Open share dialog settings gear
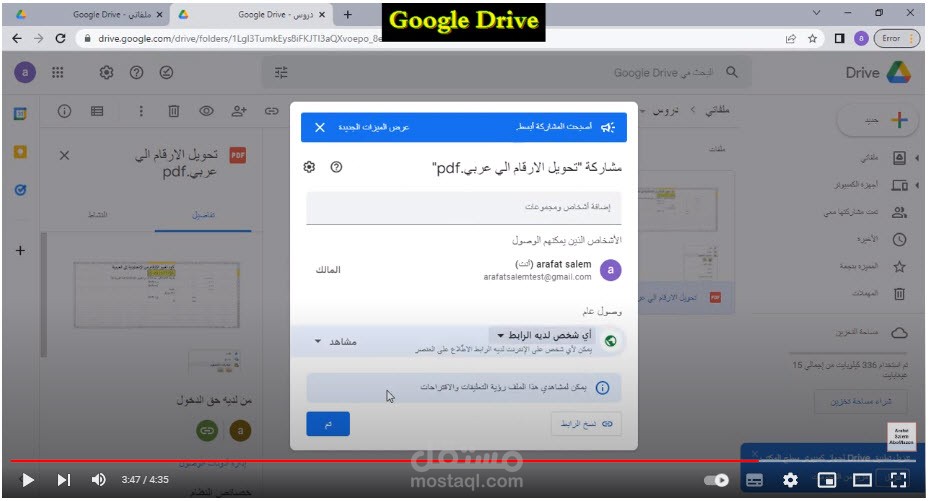 (x=309, y=167)
